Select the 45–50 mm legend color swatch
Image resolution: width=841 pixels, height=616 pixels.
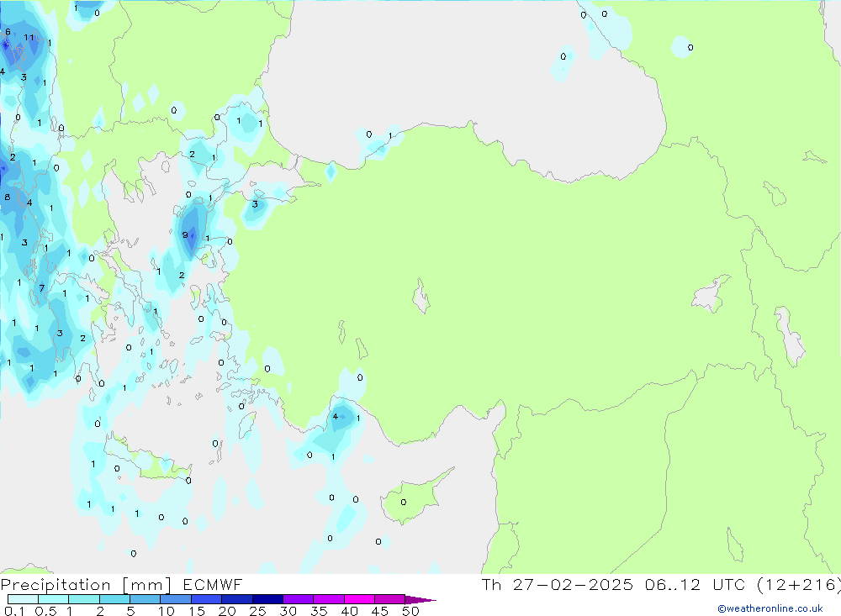point(390,599)
